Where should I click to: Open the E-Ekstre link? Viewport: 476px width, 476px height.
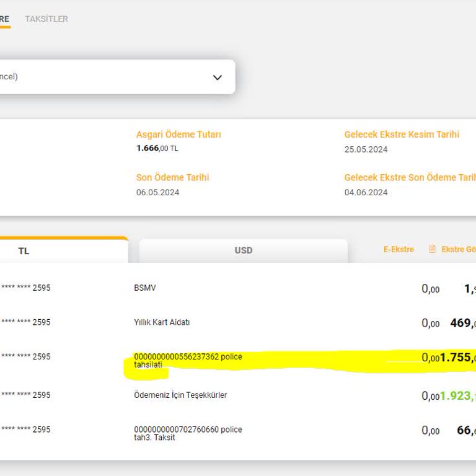[399, 249]
